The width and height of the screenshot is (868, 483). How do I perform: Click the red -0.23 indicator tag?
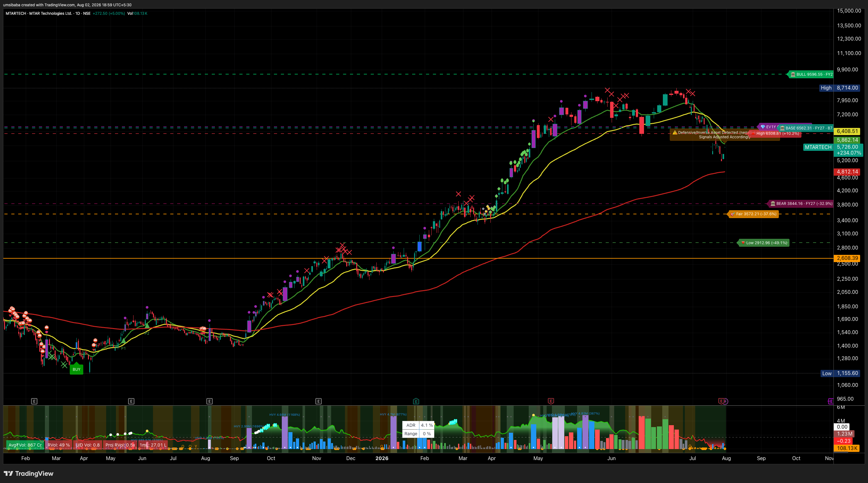(x=844, y=441)
